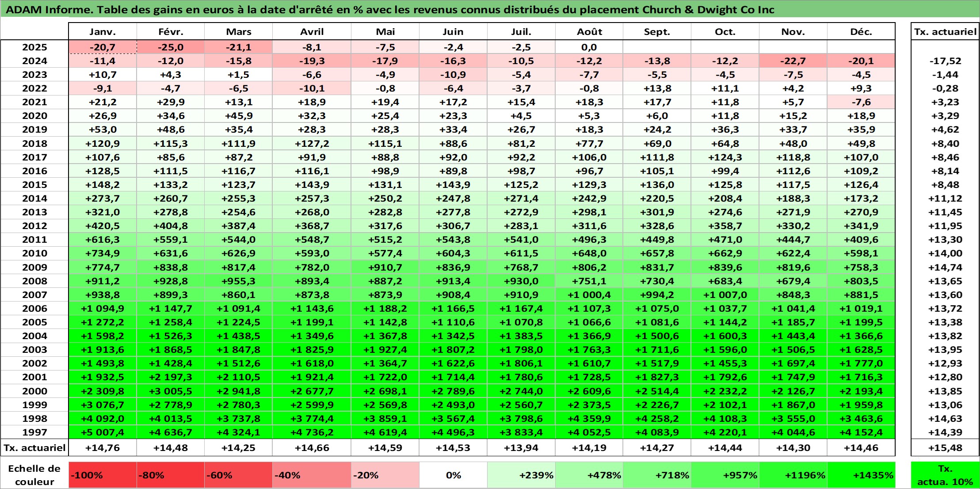Click bottom actuarial rate +14,76 under Janv.

(x=103, y=447)
